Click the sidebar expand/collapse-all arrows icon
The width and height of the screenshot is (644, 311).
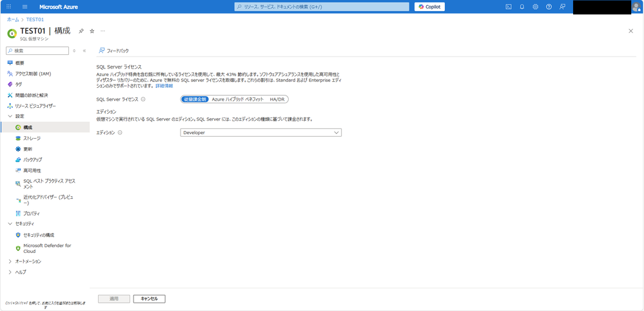(x=74, y=50)
